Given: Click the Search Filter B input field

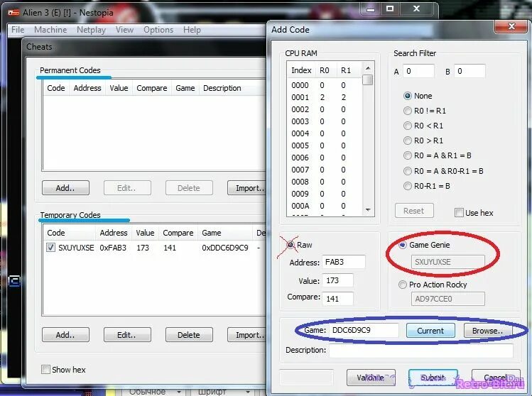Looking at the screenshot, I should (x=469, y=71).
